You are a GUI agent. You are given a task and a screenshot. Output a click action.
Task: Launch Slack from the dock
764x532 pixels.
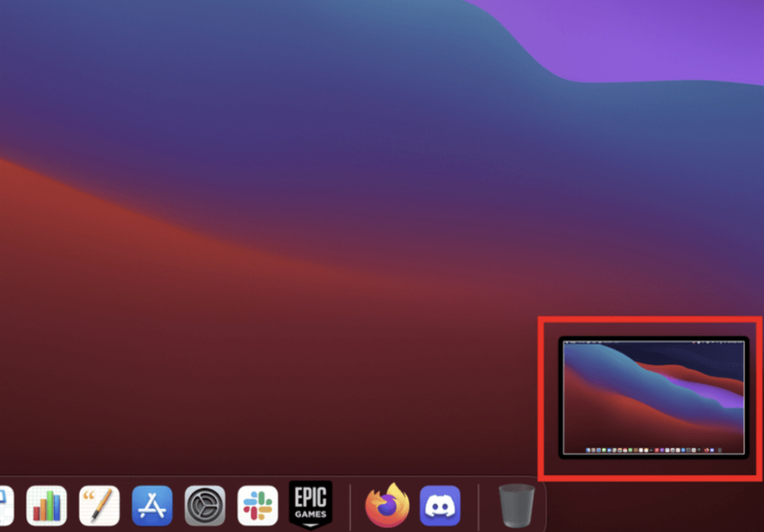point(258,506)
